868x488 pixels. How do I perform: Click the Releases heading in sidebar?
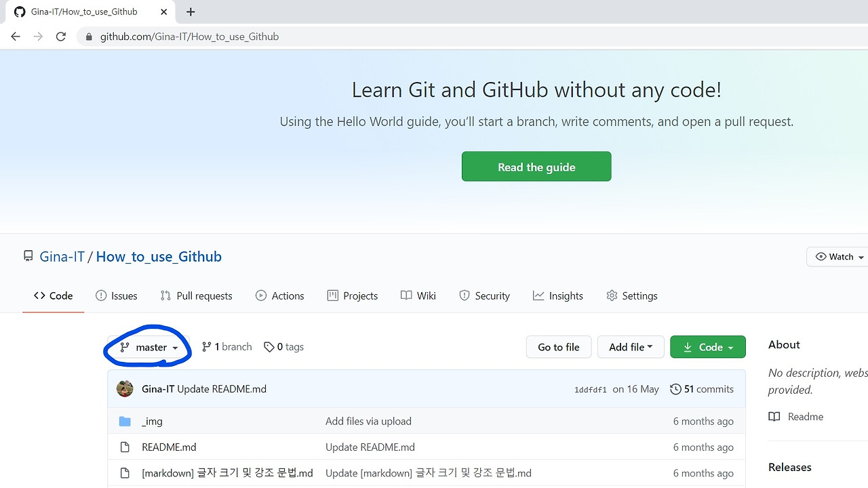click(x=790, y=467)
